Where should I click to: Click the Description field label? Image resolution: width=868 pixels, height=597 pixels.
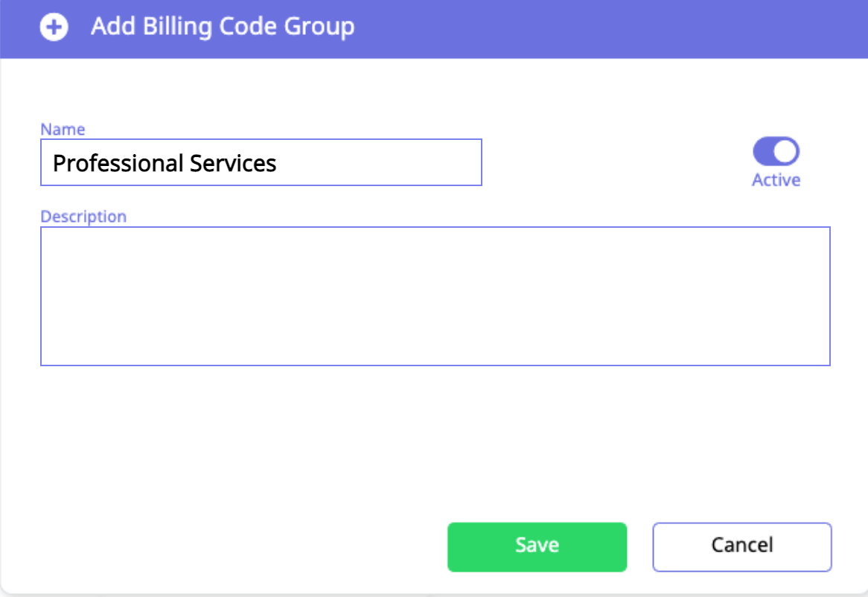click(x=83, y=217)
